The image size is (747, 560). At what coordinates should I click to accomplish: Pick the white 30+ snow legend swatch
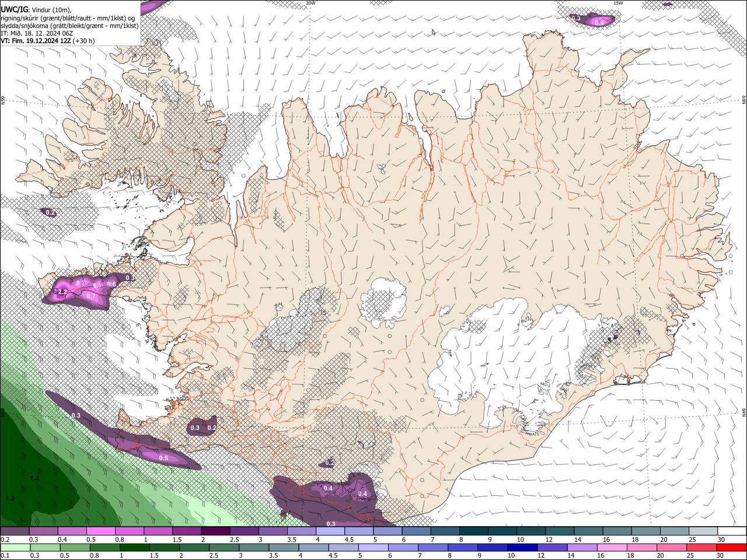732,531
